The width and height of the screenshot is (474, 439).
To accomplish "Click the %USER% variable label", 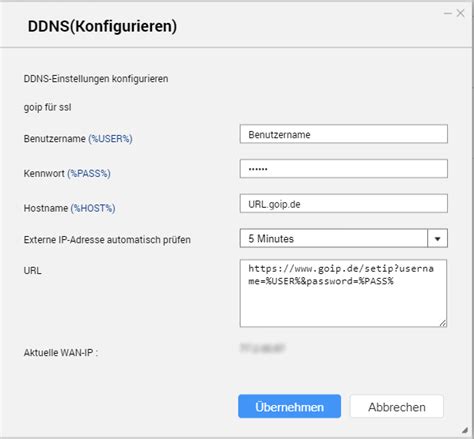I will coord(110,139).
